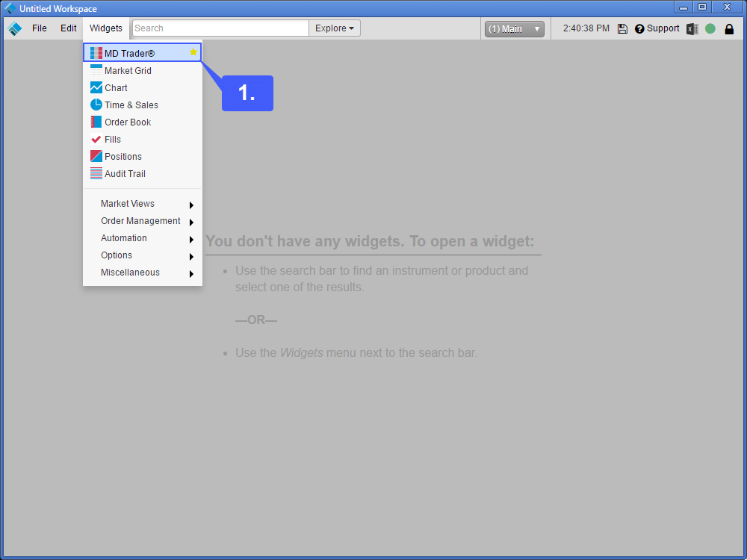Expand the Automation submenu

tap(143, 238)
